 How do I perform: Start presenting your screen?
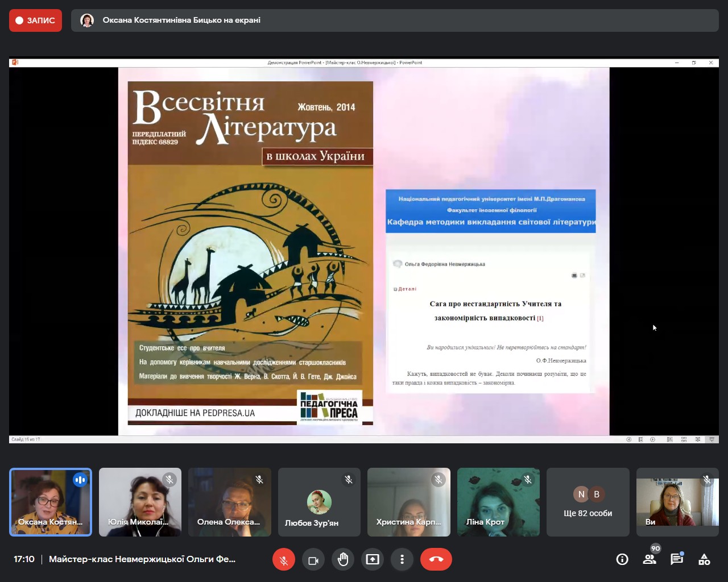pos(373,560)
